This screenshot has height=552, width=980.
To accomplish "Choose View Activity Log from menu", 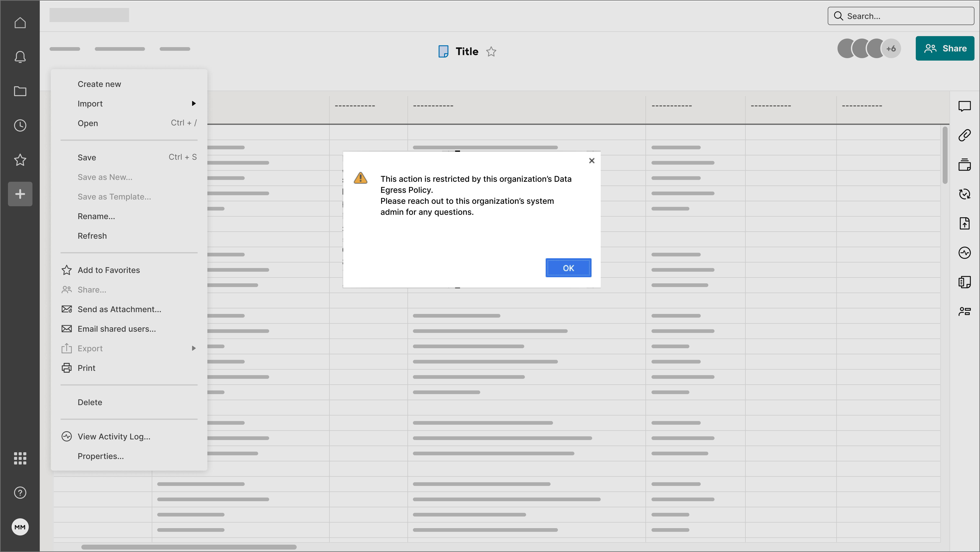I will pos(114,436).
